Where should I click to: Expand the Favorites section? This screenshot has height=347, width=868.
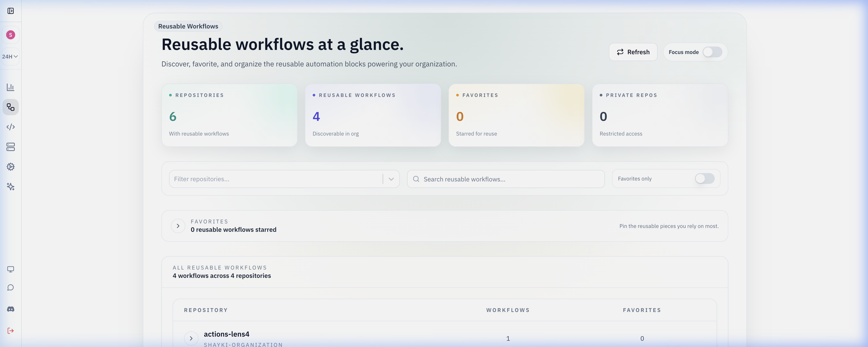pyautogui.click(x=178, y=226)
